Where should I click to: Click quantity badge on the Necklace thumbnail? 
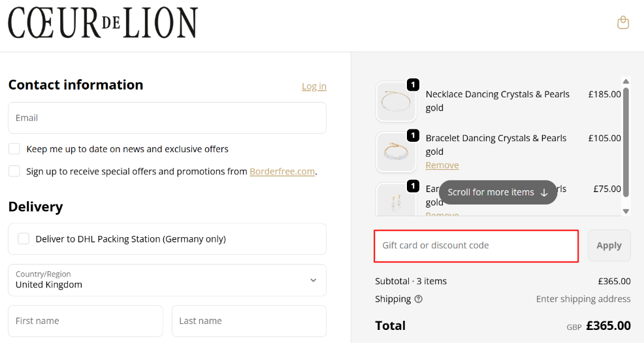pyautogui.click(x=413, y=85)
